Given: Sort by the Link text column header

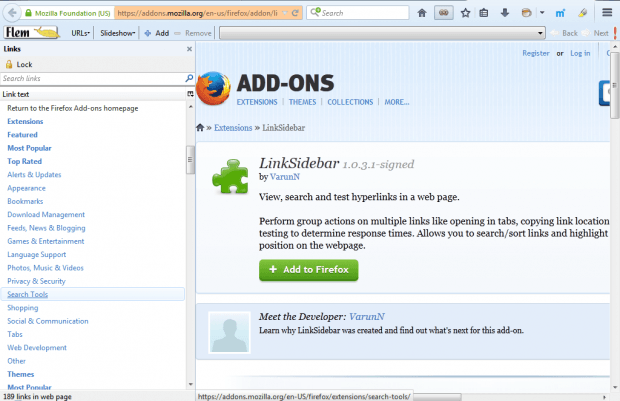Looking at the screenshot, I should click(93, 94).
